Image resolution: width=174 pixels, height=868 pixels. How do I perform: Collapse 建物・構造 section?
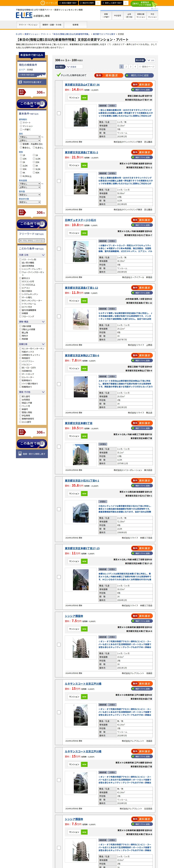point(32,322)
